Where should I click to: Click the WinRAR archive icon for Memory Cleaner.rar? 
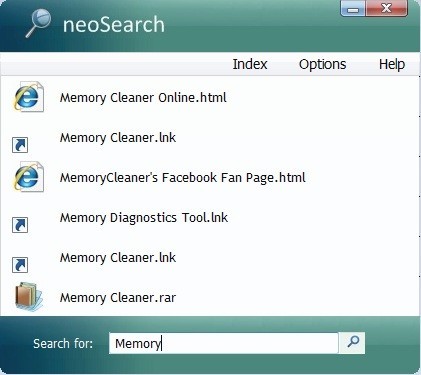coord(29,296)
